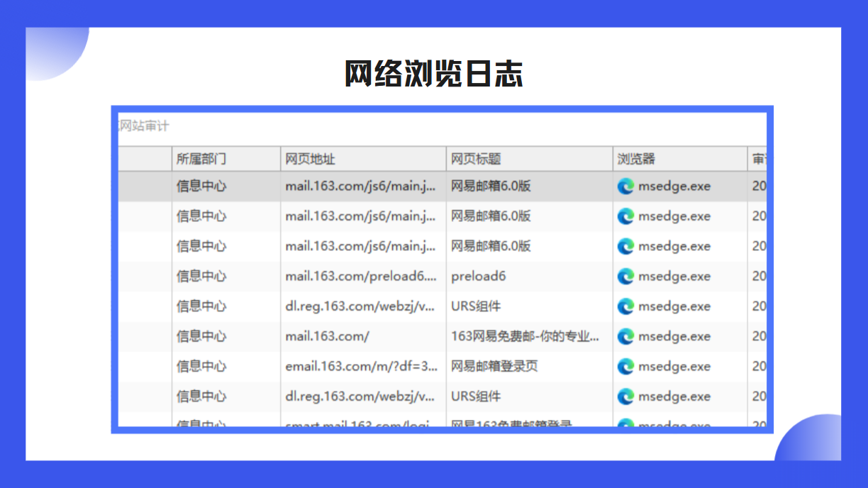Viewport: 868px width, 488px height.
Task: Click the Edge icon in the preload6 row
Action: (625, 277)
